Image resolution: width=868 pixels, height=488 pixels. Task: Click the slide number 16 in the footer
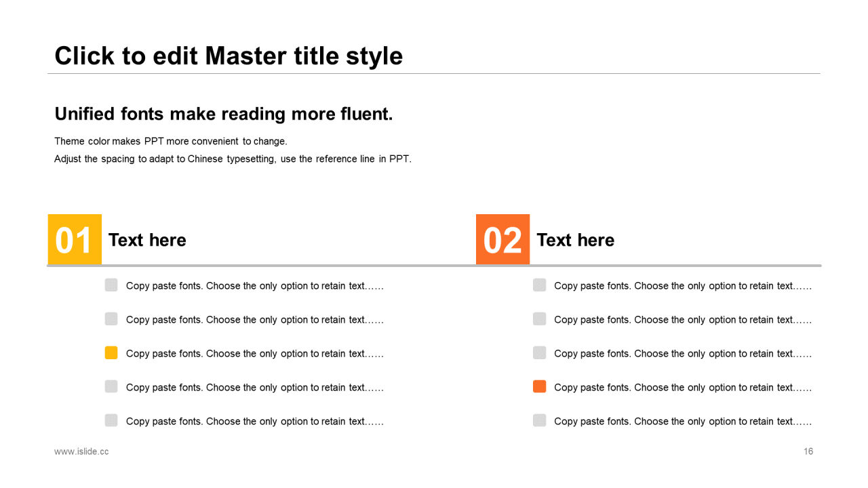point(808,451)
